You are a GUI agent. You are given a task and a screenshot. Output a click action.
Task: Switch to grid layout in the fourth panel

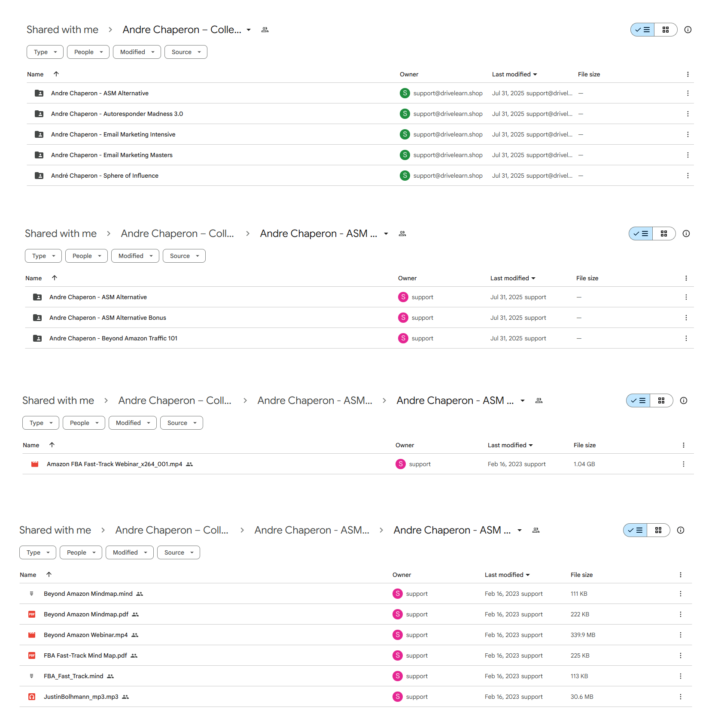point(658,530)
